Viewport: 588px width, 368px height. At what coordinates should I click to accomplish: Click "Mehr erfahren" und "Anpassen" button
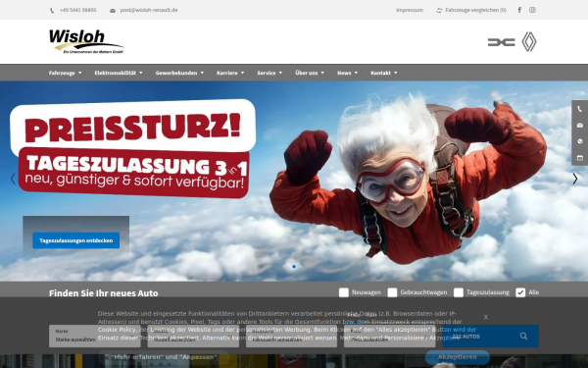click(x=164, y=357)
